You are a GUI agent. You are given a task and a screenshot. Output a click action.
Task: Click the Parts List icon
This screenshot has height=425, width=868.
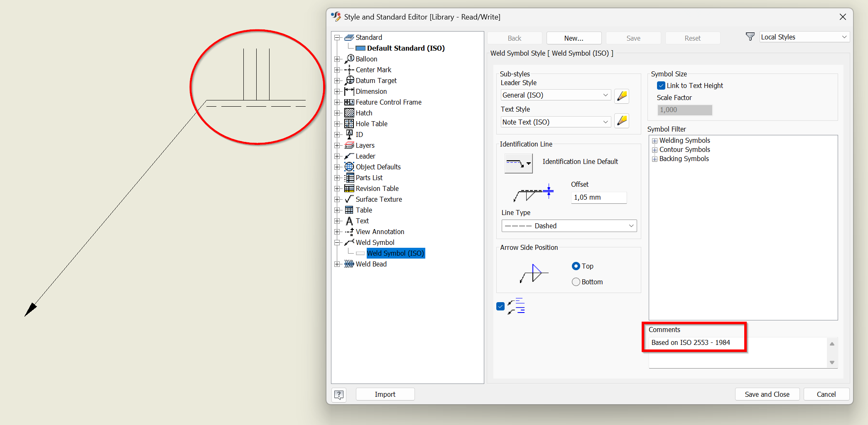click(x=349, y=178)
